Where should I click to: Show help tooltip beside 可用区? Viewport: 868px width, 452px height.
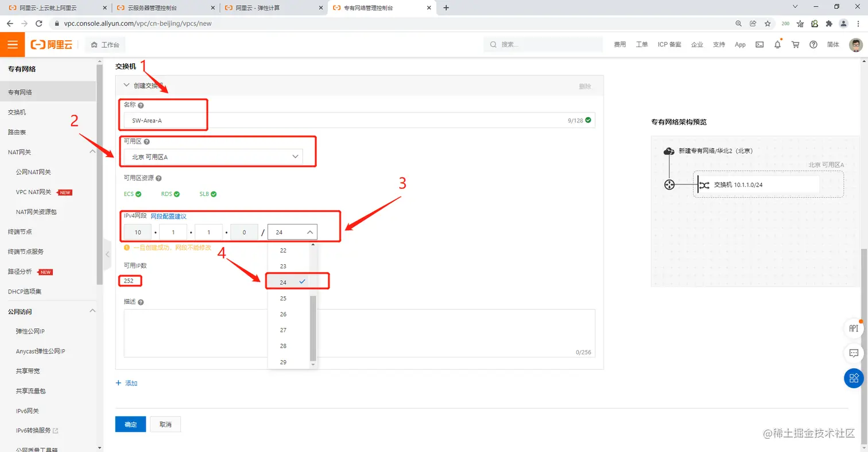pos(146,142)
